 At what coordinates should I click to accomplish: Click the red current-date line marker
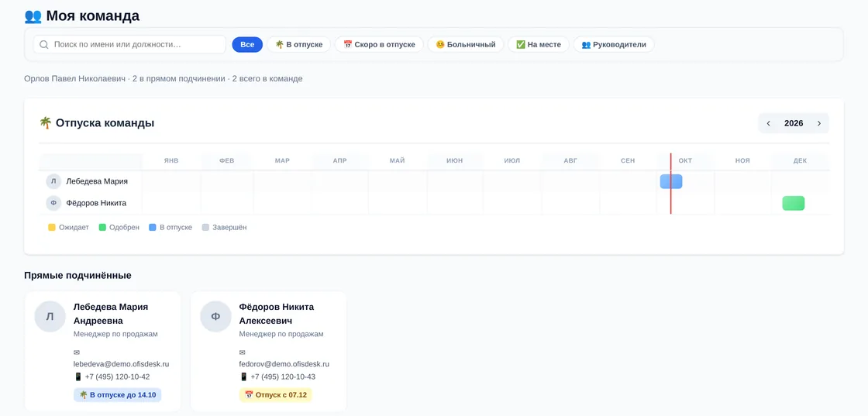671,184
